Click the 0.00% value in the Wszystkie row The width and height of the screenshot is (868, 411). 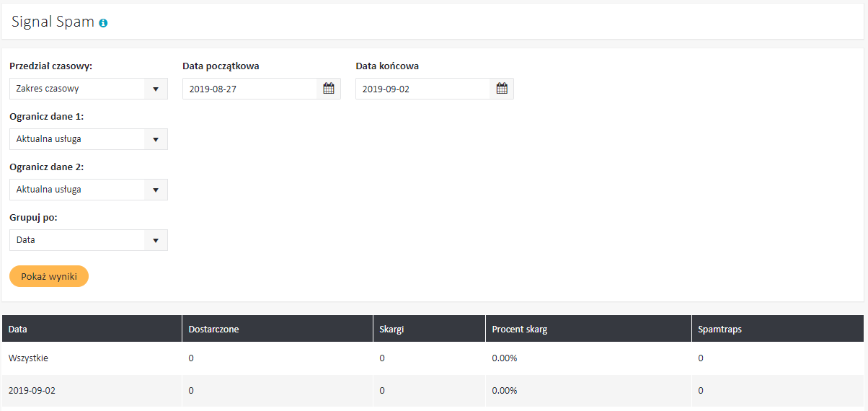click(504, 358)
